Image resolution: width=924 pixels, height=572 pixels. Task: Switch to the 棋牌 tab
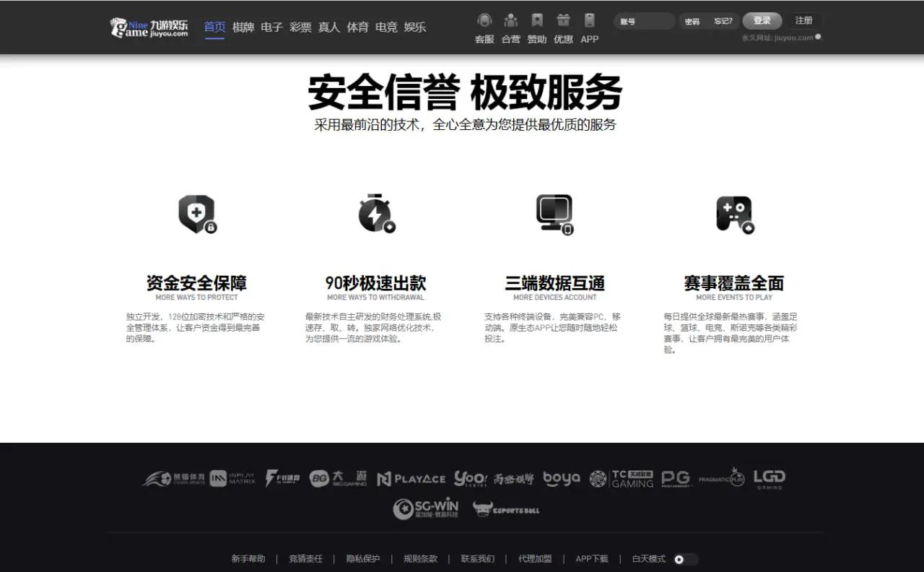pyautogui.click(x=243, y=27)
